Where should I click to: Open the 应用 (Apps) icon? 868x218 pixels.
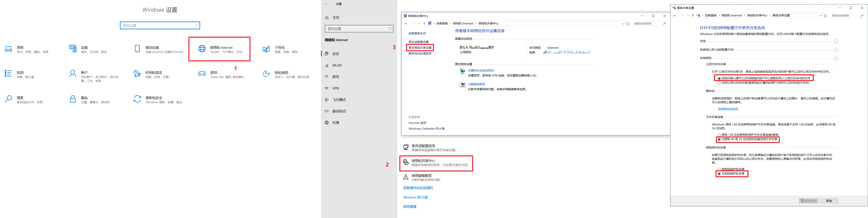8,74
